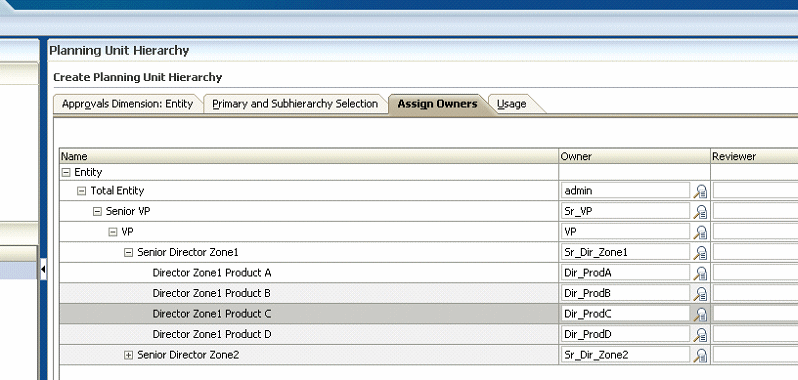Open owner lookup for Director Zone1 Product C

pyautogui.click(x=700, y=314)
